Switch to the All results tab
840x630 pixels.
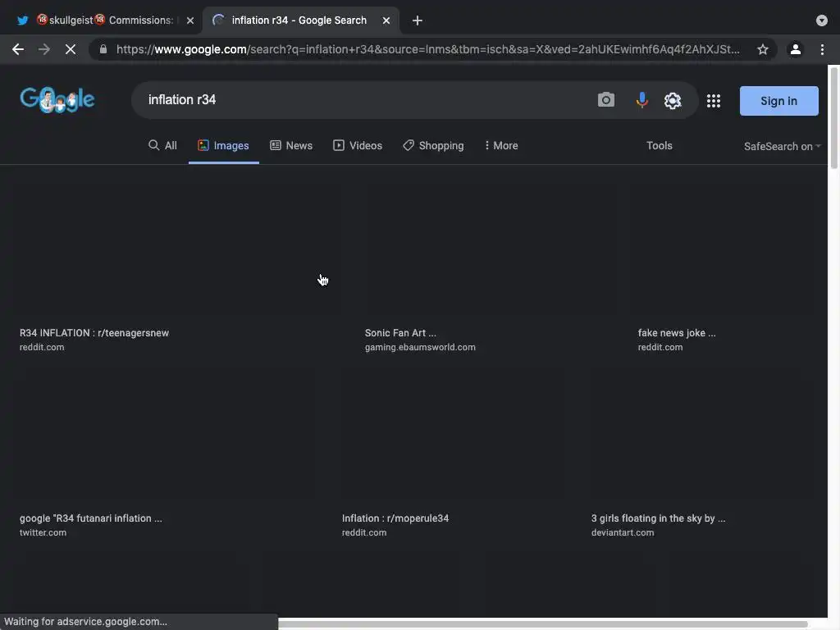162,146
